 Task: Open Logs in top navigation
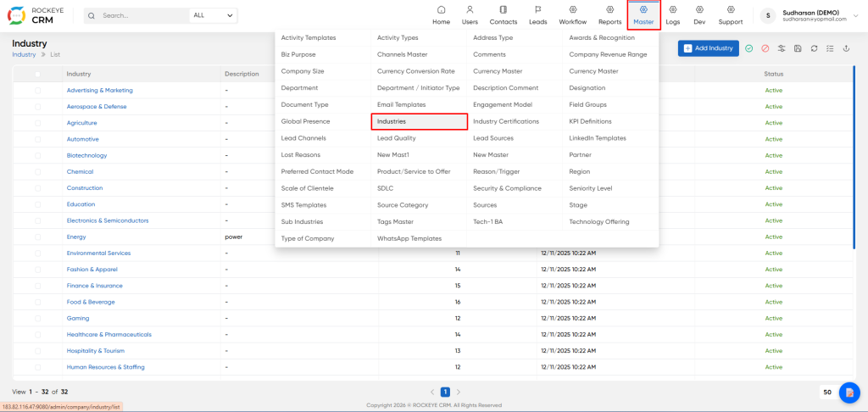(x=672, y=15)
